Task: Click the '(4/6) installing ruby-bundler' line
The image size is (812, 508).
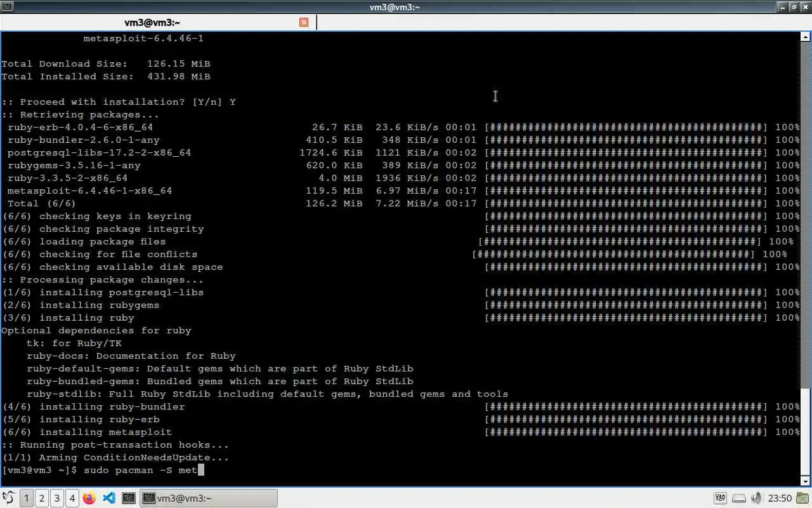Action: 401,406
